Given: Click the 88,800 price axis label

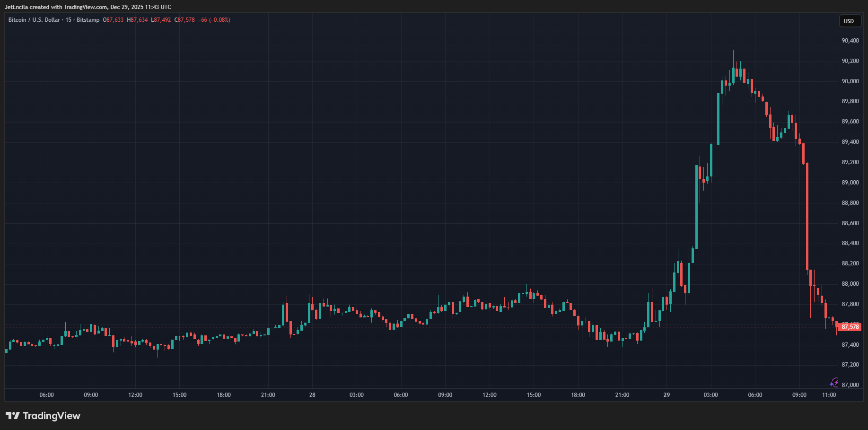Looking at the screenshot, I should [x=850, y=203].
